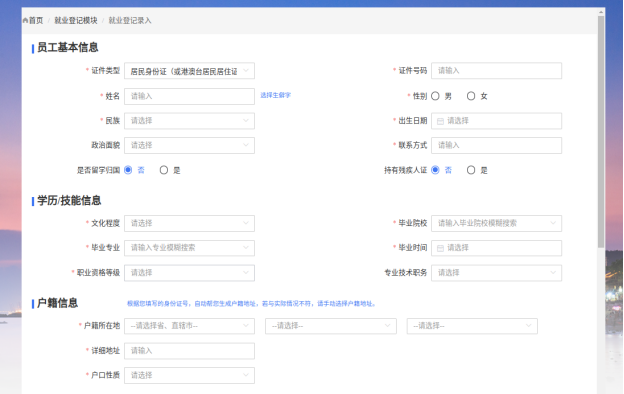Click the 员工基本信息 heading
This screenshot has width=624, height=394.
[68, 47]
